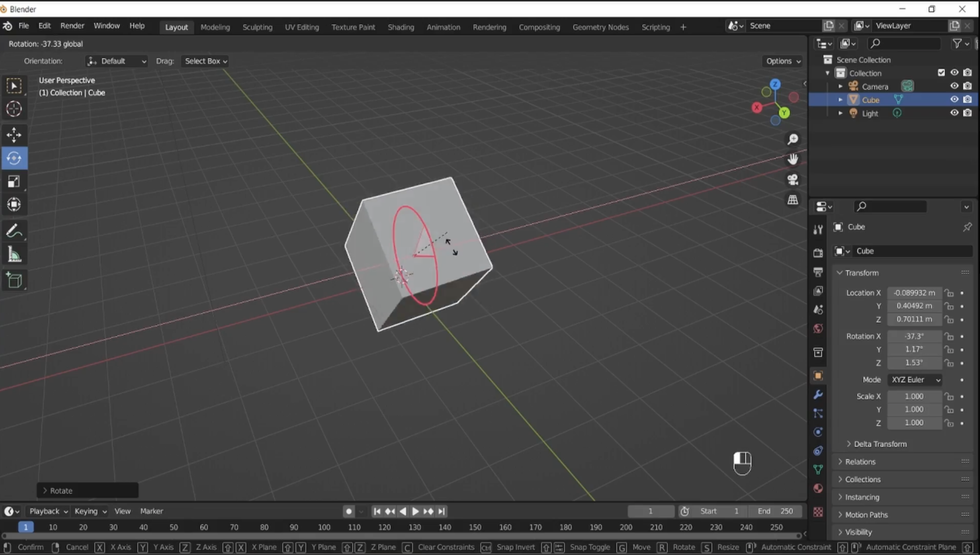The height and width of the screenshot is (555, 980).
Task: Open the Particles properties tab
Action: (818, 413)
